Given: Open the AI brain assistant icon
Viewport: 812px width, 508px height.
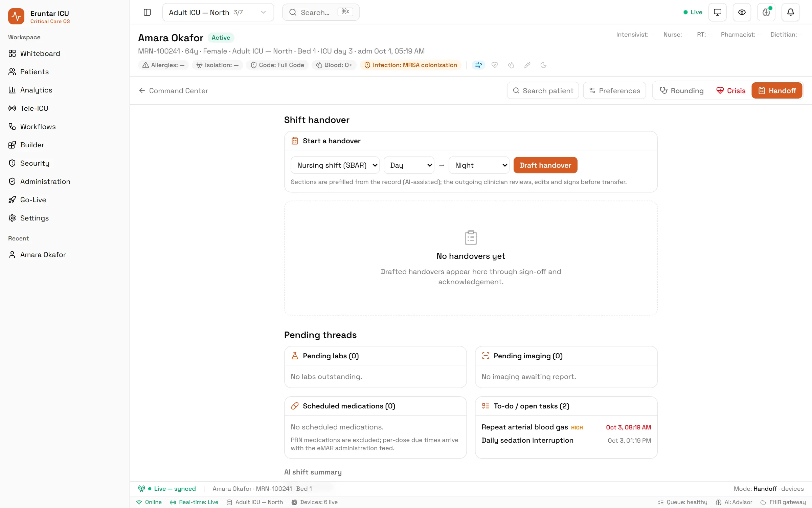Looking at the screenshot, I should tap(766, 12).
